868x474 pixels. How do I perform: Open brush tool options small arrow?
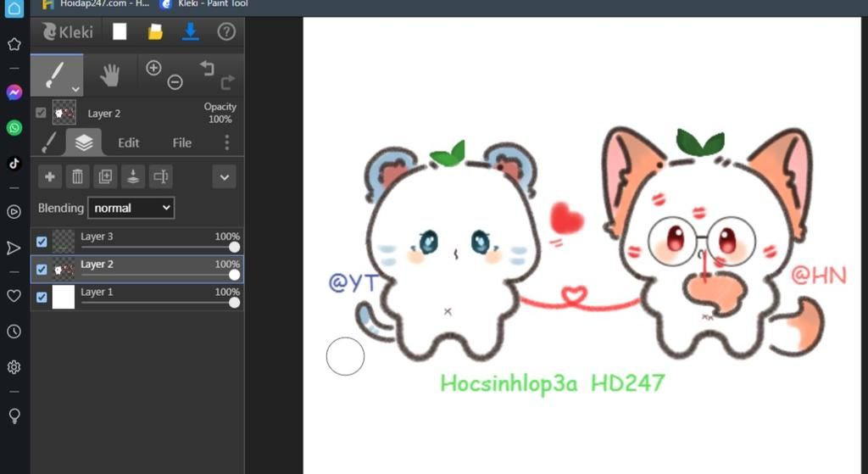click(x=75, y=89)
